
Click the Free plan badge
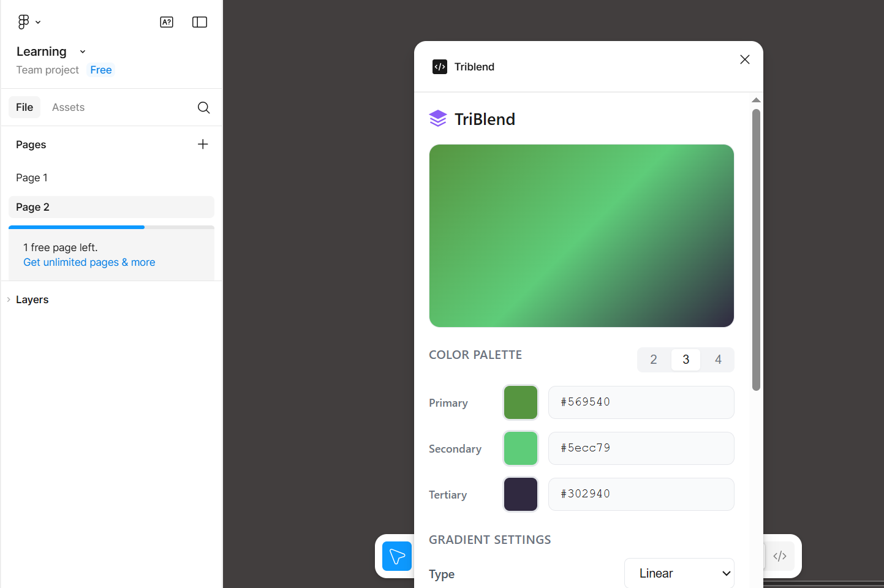point(100,70)
